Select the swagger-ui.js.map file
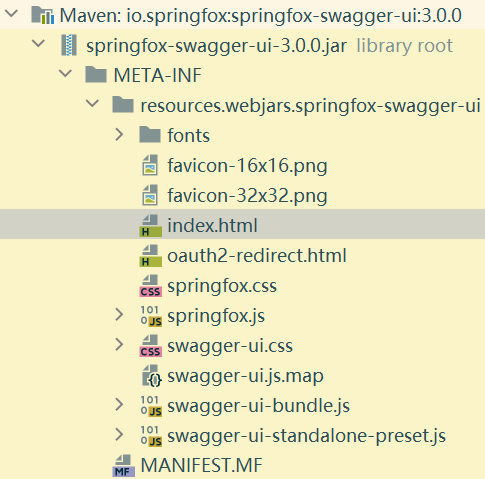 [x=245, y=376]
